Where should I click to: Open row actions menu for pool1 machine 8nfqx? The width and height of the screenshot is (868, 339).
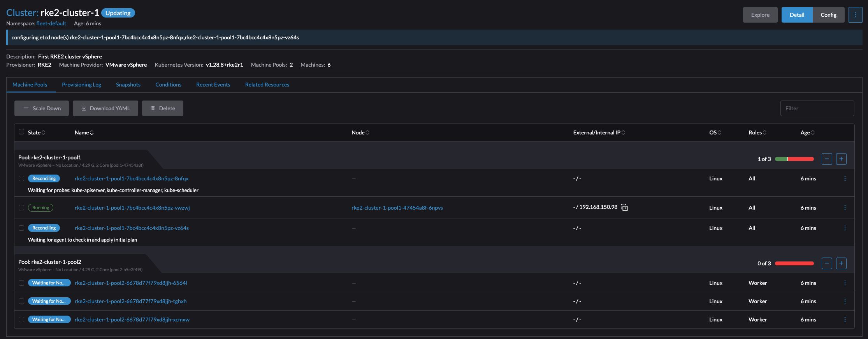coord(845,178)
